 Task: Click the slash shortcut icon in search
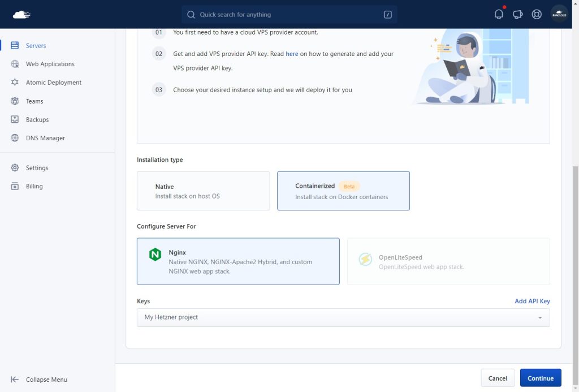point(387,15)
